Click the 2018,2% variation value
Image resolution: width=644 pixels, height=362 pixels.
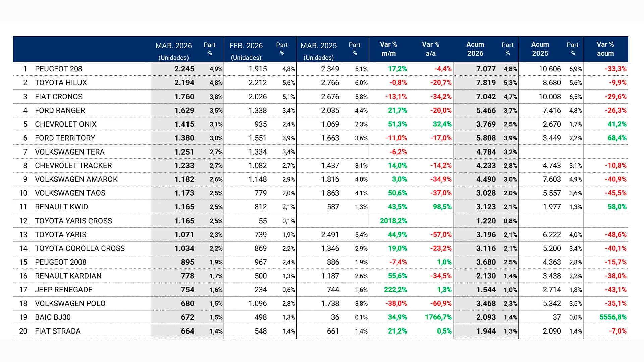393,221
